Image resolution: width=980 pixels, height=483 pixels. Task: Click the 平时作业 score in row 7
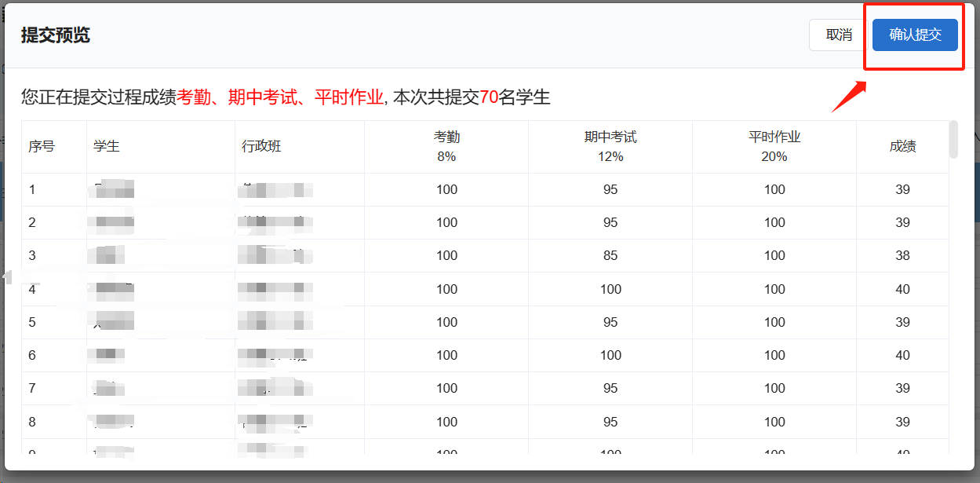coord(774,388)
